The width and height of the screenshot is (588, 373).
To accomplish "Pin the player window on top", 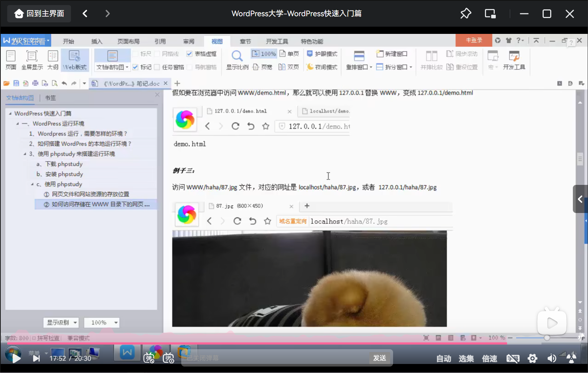I will click(465, 14).
